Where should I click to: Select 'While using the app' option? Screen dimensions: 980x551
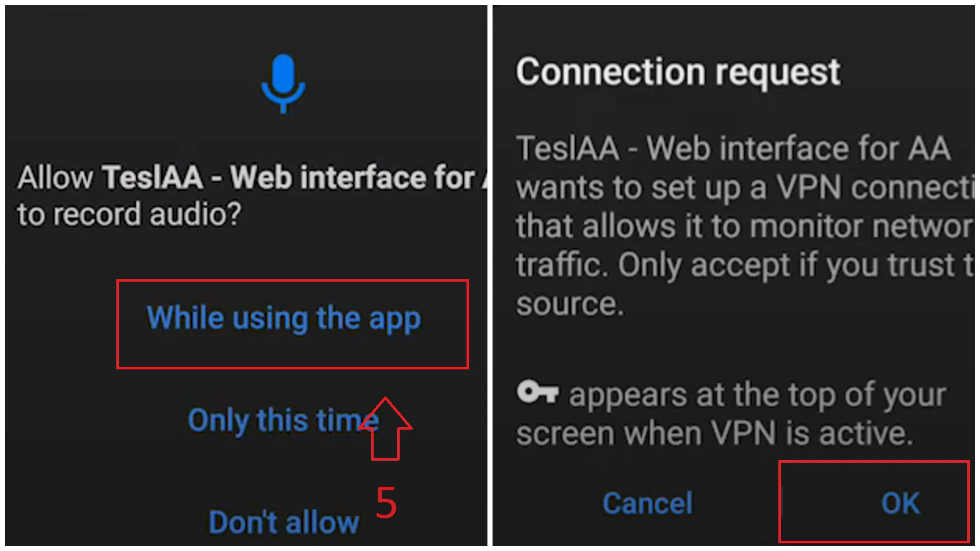click(x=284, y=318)
